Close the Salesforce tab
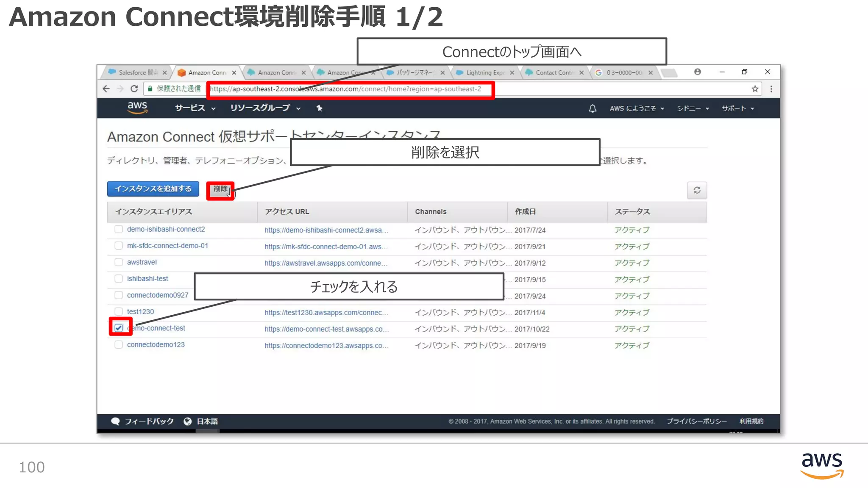 (x=165, y=72)
